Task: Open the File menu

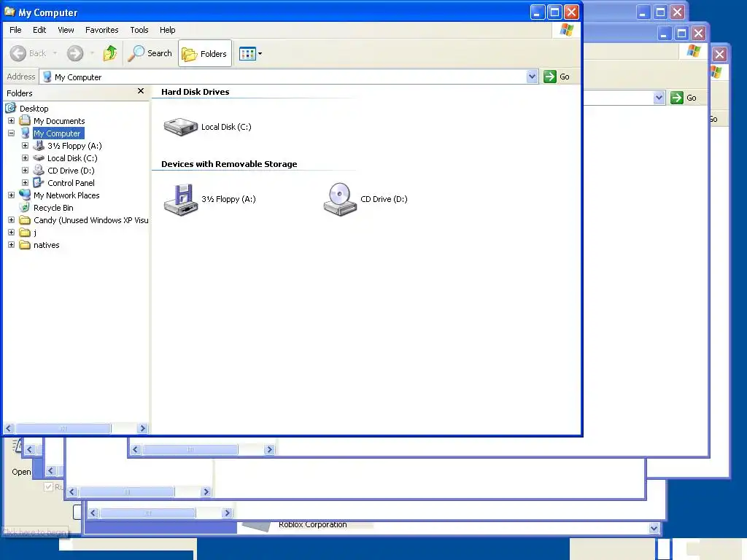Action: [15, 30]
